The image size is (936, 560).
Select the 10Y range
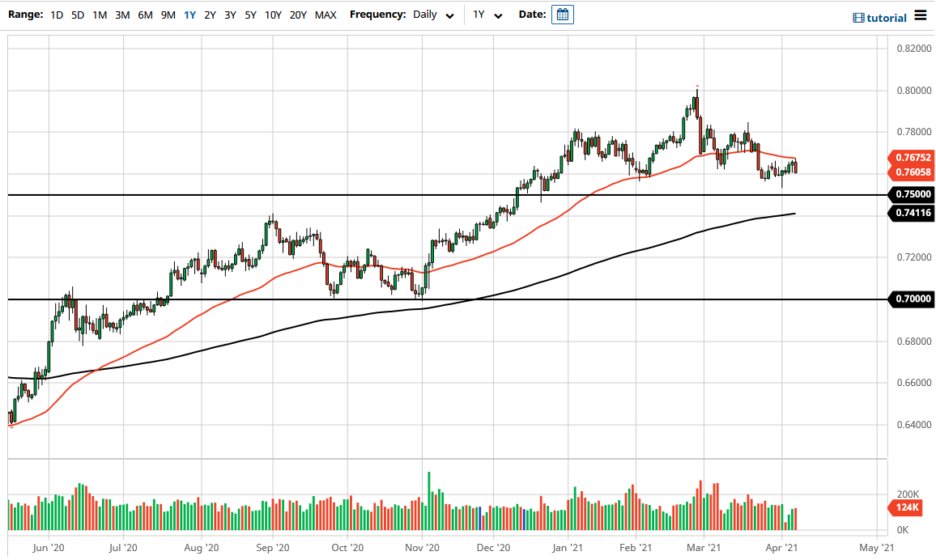(273, 15)
